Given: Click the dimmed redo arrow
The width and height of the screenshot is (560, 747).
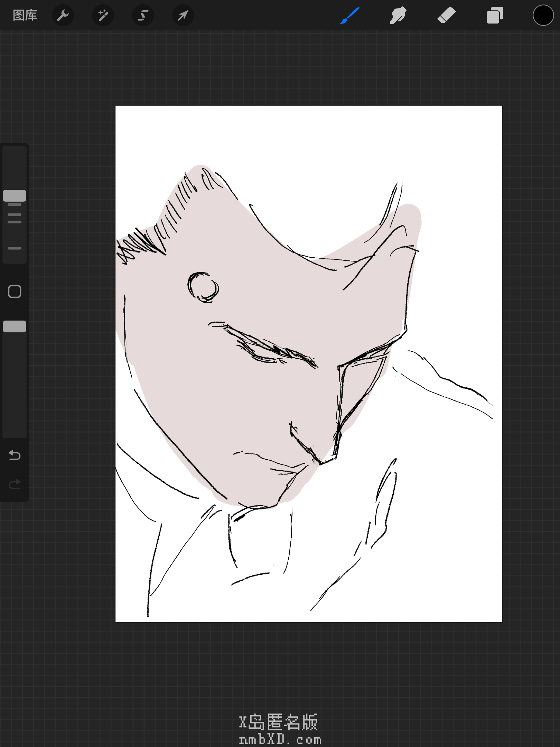Looking at the screenshot, I should (x=15, y=484).
